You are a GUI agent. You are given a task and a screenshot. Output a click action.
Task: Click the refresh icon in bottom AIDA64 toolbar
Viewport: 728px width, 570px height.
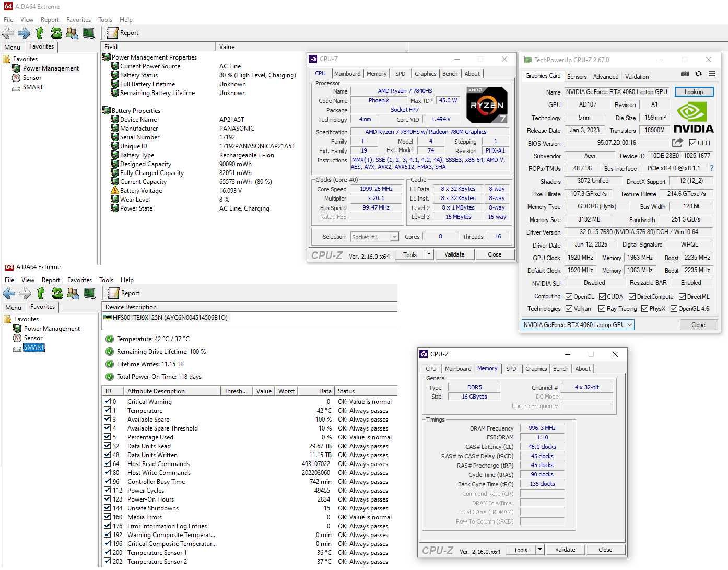[57, 293]
